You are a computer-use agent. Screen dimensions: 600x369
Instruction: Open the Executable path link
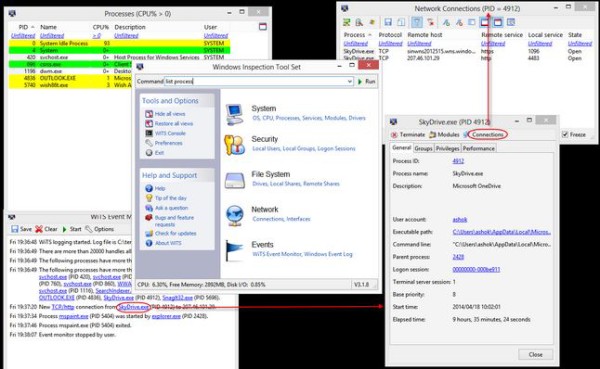[502, 232]
